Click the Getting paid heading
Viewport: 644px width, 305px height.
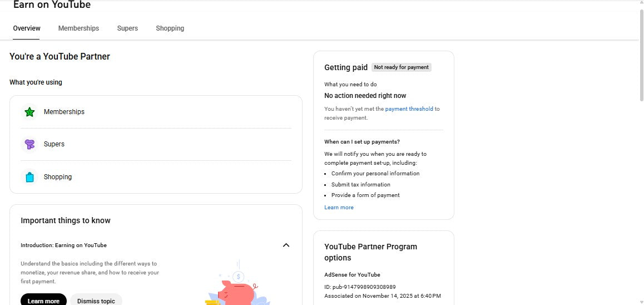click(346, 67)
